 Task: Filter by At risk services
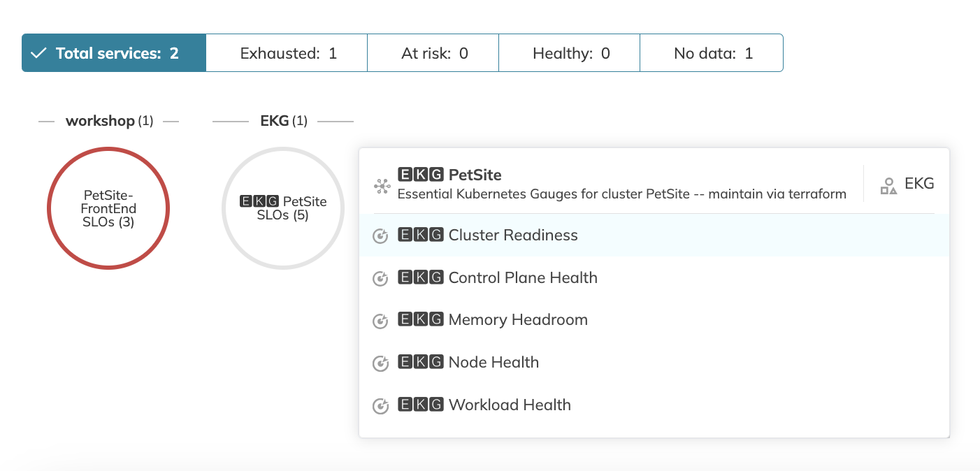point(433,53)
